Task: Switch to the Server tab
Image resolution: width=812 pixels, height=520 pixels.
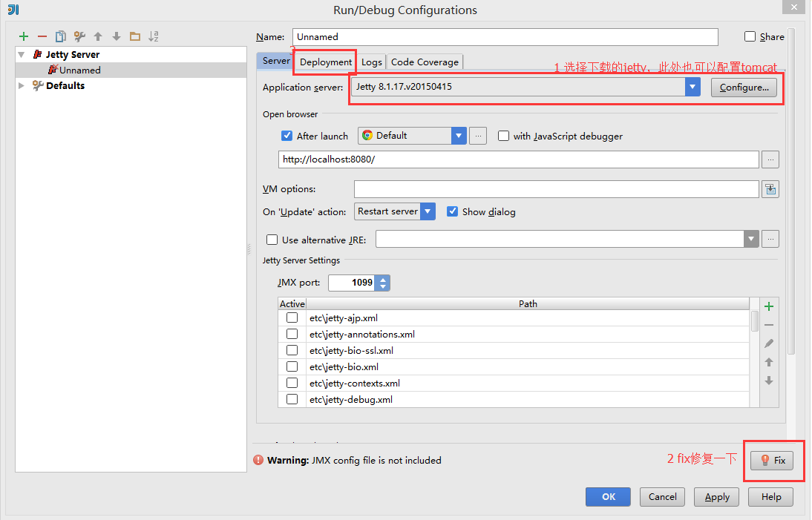Action: pyautogui.click(x=276, y=61)
